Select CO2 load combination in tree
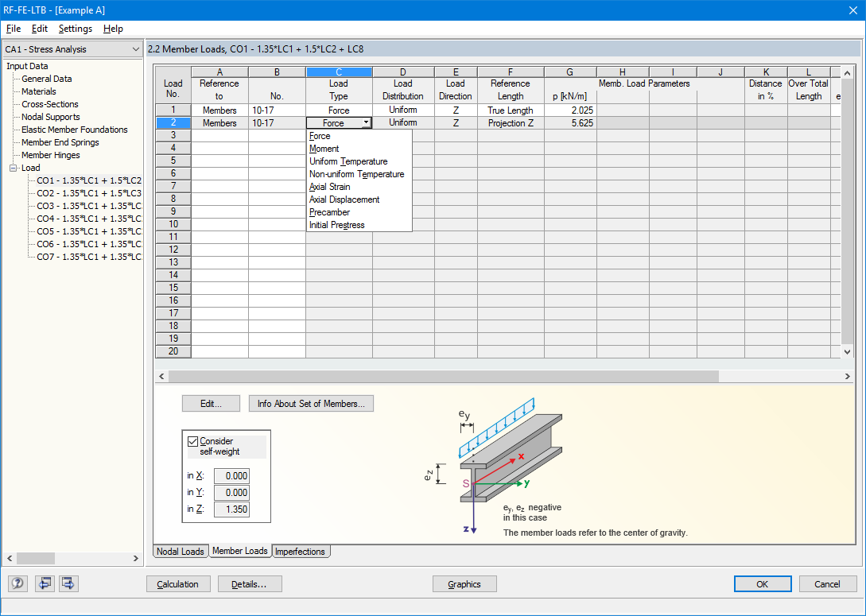This screenshot has height=616, width=866. point(88,193)
